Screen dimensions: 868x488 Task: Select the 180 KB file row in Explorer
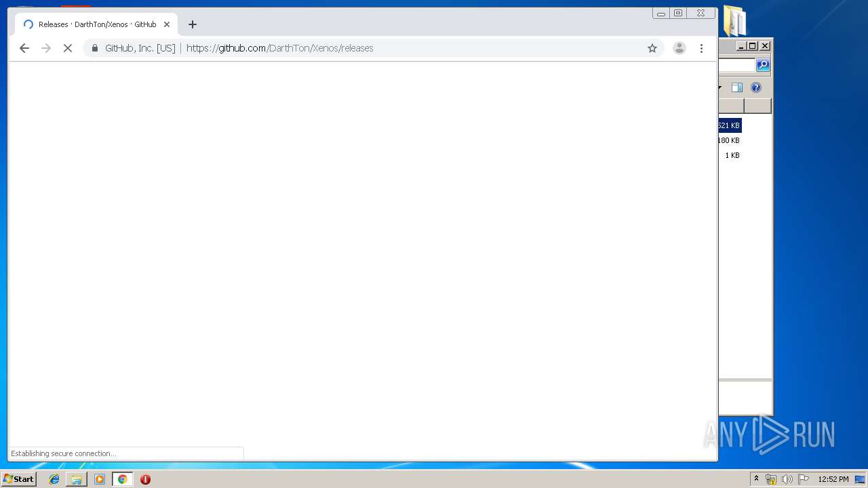pyautogui.click(x=730, y=140)
